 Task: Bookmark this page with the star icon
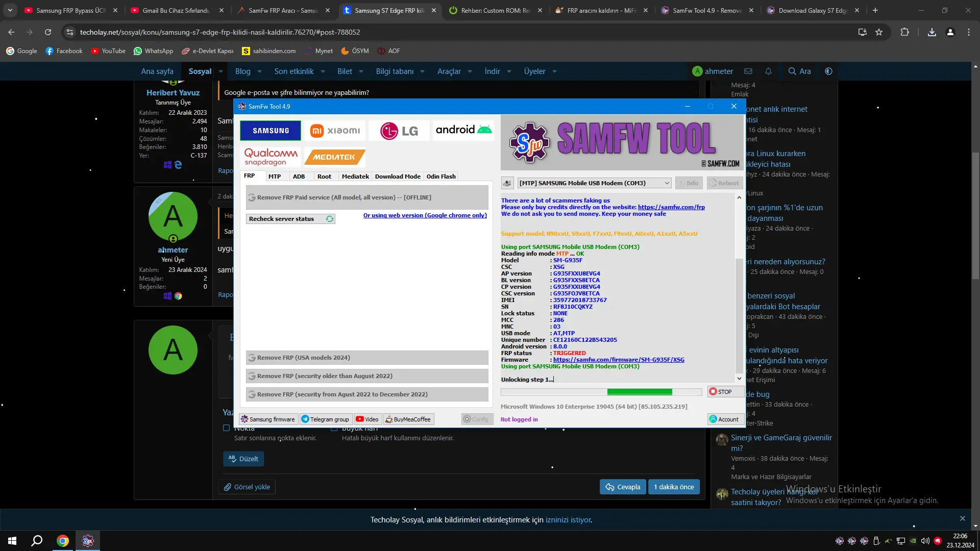(879, 32)
